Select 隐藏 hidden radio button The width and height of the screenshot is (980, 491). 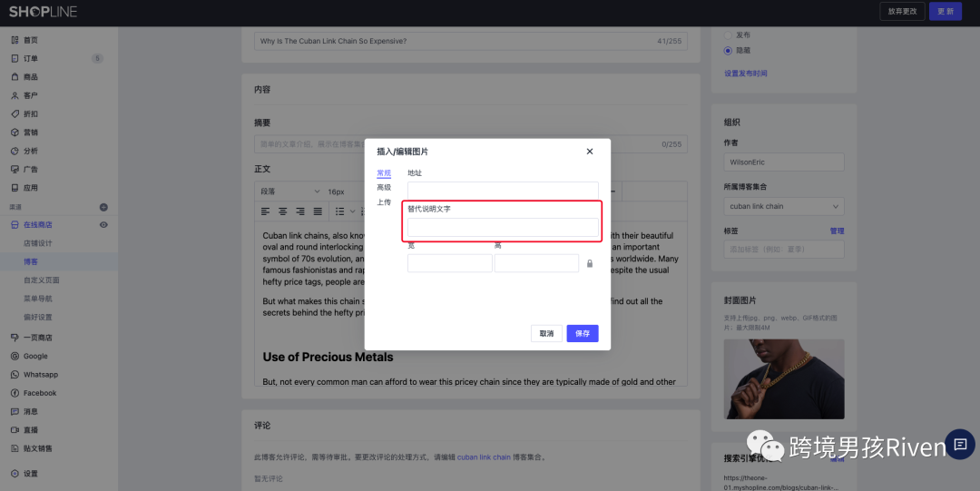pyautogui.click(x=728, y=51)
